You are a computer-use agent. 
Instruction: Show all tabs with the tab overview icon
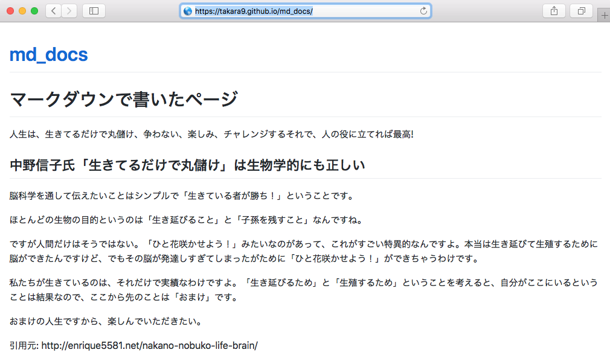click(580, 10)
